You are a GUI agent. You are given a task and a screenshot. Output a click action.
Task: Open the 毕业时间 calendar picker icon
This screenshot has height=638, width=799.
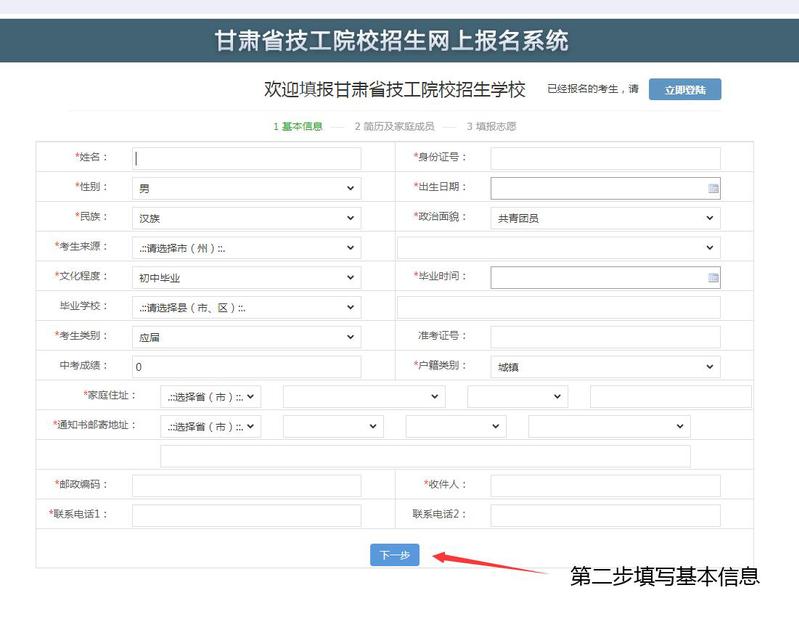713,278
